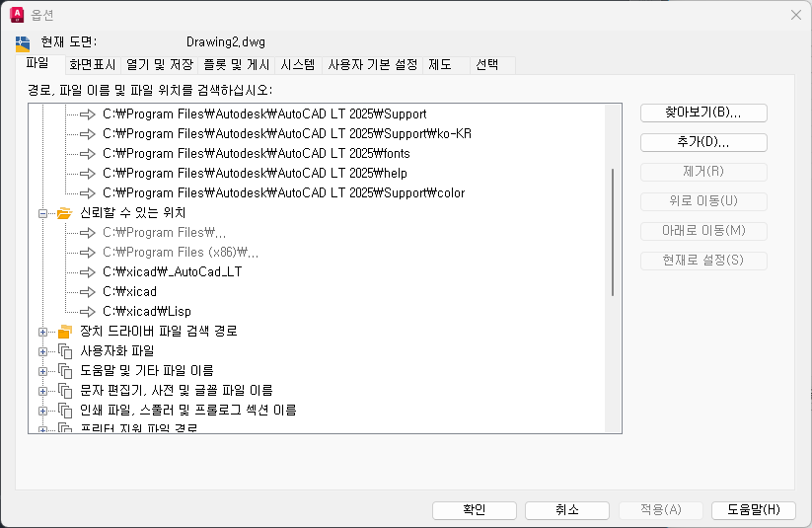Expand the 사용자화 파일 node
This screenshot has width=812, height=528.
[x=43, y=351]
